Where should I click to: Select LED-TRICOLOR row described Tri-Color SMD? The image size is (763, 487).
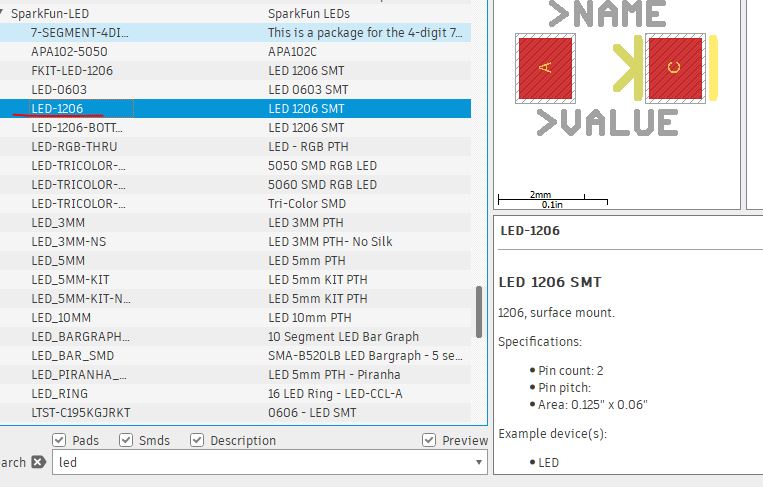236,203
